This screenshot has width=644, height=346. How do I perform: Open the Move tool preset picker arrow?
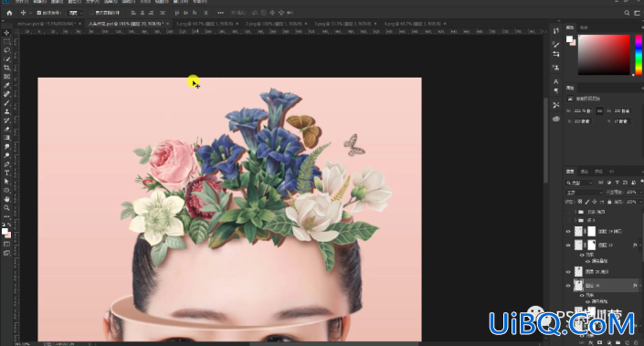(x=31, y=13)
